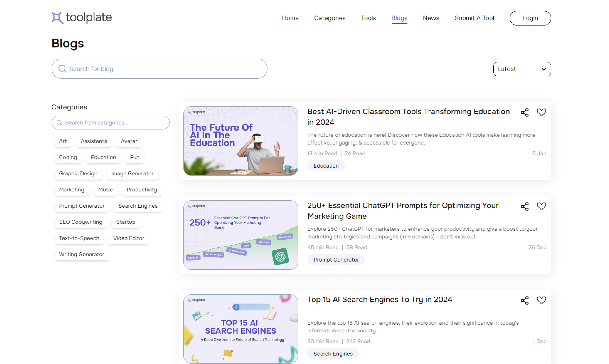Open the Categories nav menu
Screen dimensions: 609x364
(x=330, y=18)
